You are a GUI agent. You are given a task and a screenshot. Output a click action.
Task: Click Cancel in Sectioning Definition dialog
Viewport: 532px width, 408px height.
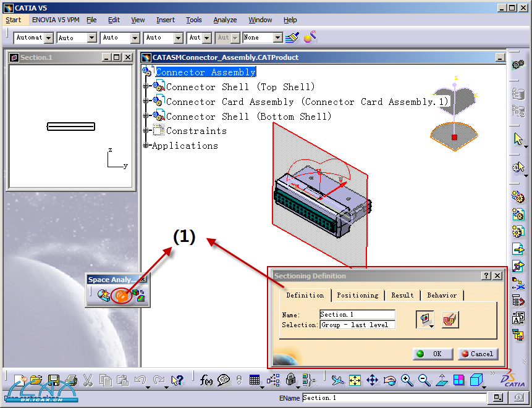tap(478, 354)
